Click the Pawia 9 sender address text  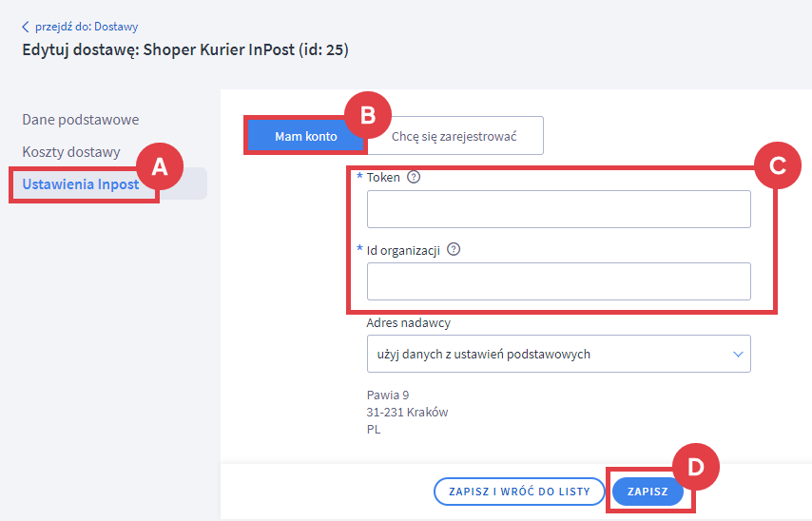click(x=388, y=396)
